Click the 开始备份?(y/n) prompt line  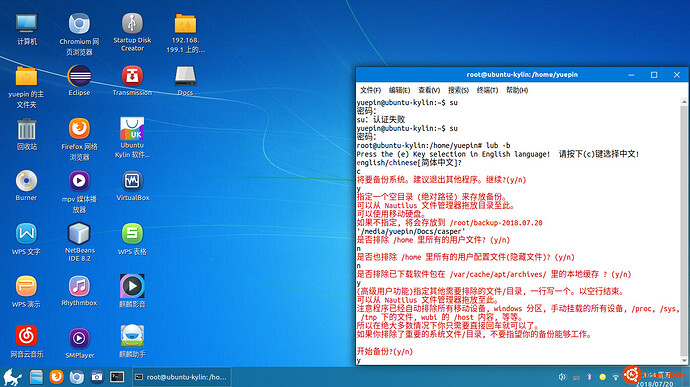(x=385, y=351)
